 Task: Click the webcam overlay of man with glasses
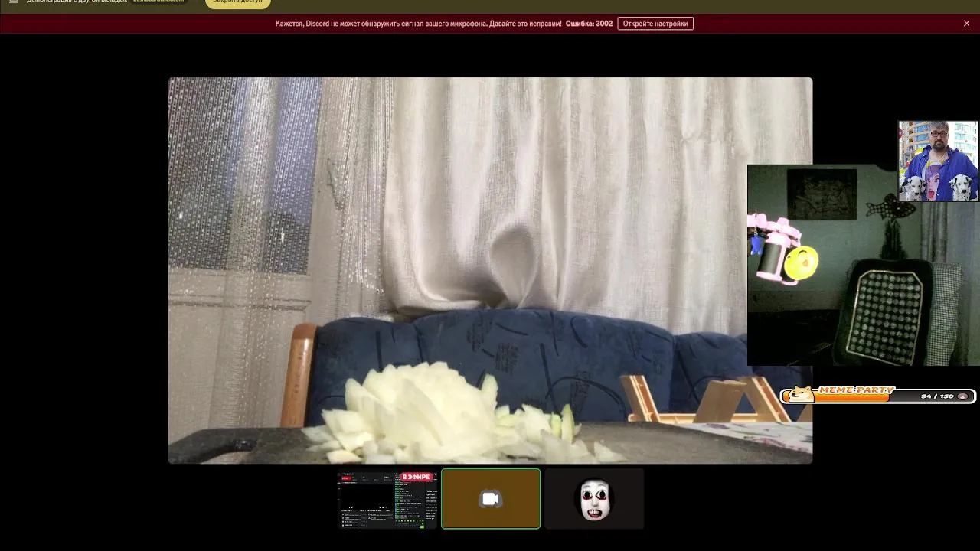938,161
